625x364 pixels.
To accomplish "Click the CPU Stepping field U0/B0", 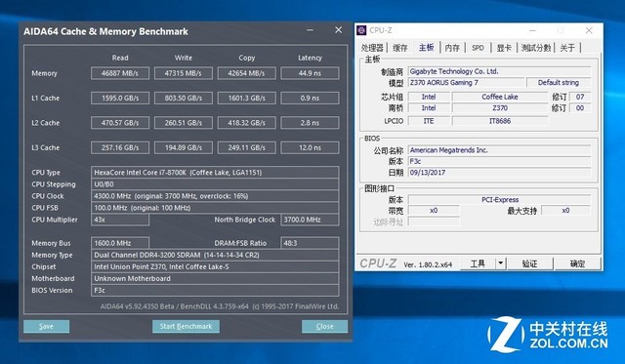I will [x=215, y=184].
